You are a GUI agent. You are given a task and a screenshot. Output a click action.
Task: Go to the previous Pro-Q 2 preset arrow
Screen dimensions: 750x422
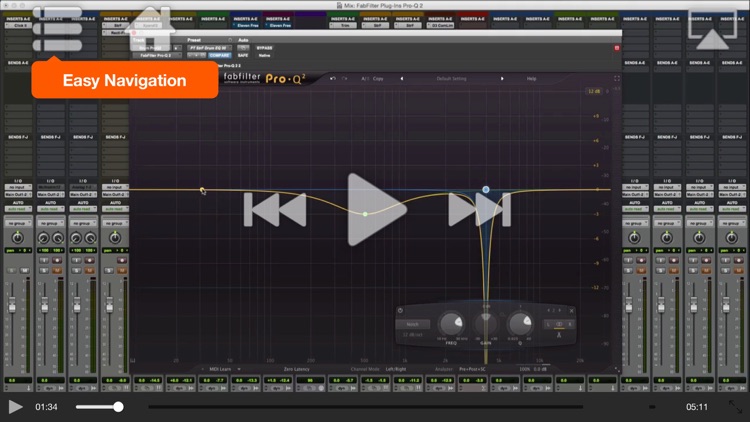pos(401,78)
